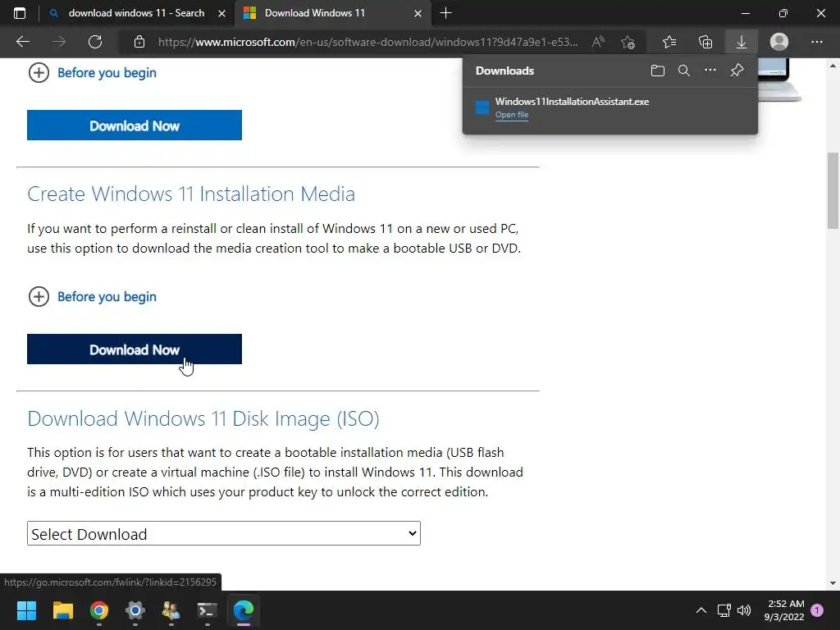Refresh the current page
The image size is (840, 630).
pos(95,42)
